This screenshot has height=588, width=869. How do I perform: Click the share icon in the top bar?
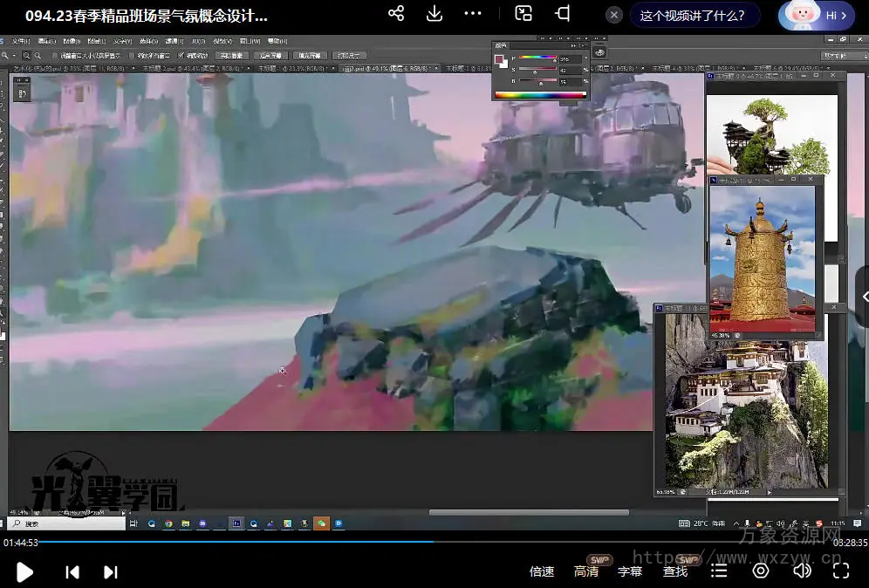(396, 14)
